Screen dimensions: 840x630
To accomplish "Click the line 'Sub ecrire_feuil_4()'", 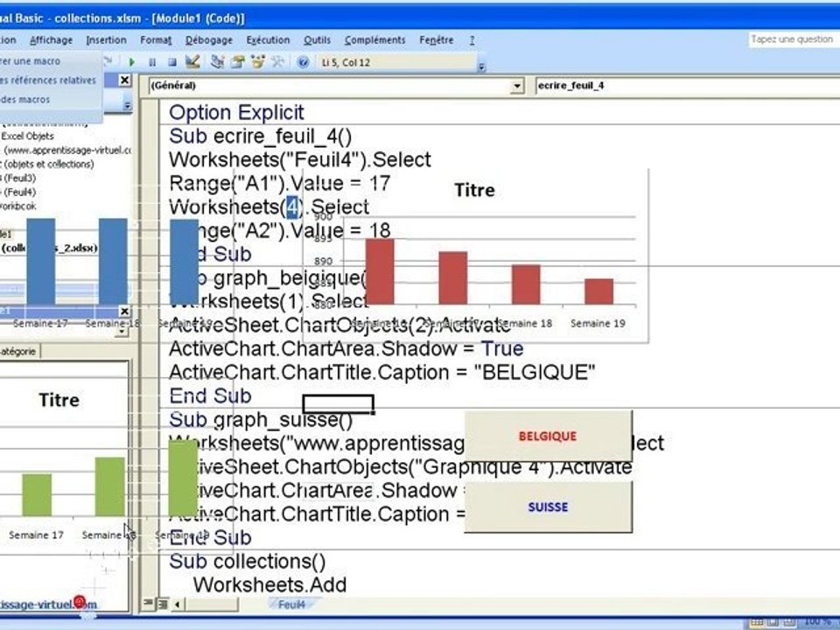I will (261, 136).
